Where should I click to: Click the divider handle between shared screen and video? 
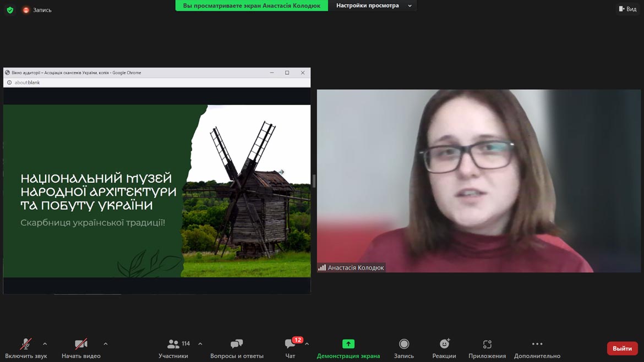[x=314, y=180]
